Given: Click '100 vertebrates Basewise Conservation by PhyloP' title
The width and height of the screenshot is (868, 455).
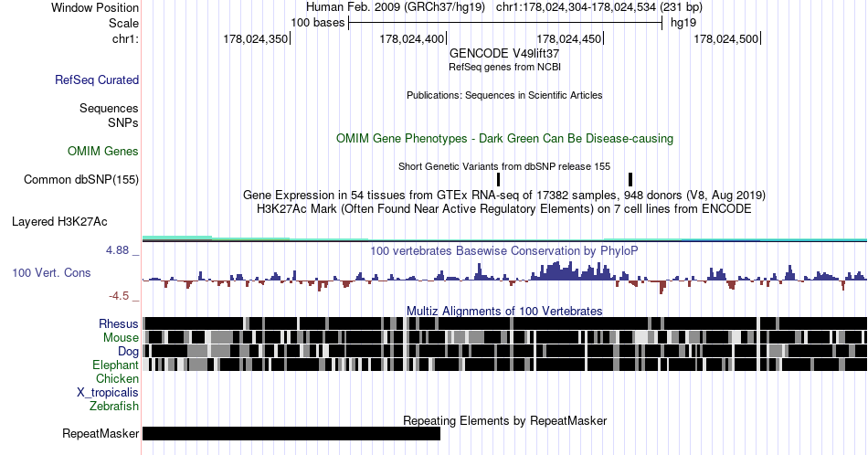Looking at the screenshot, I should [504, 250].
